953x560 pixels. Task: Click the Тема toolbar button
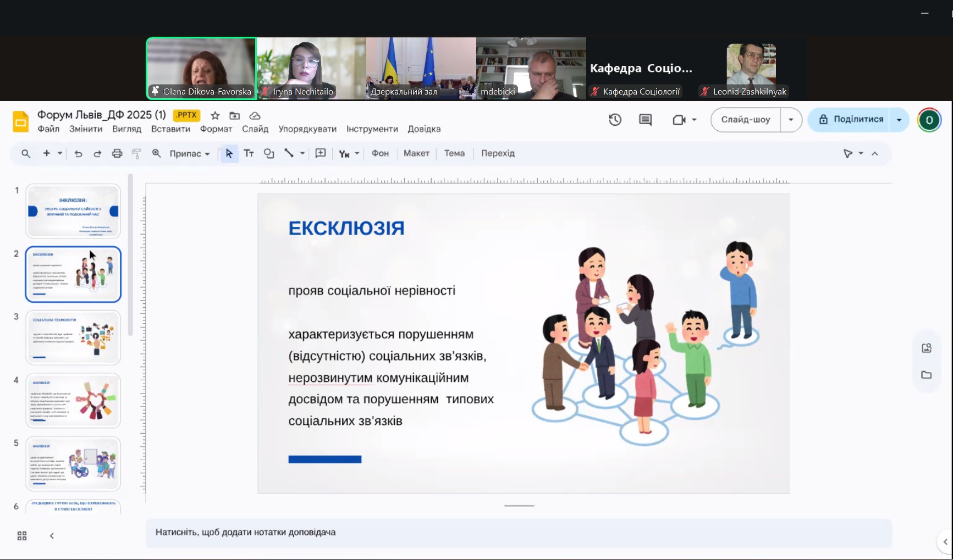tap(454, 153)
